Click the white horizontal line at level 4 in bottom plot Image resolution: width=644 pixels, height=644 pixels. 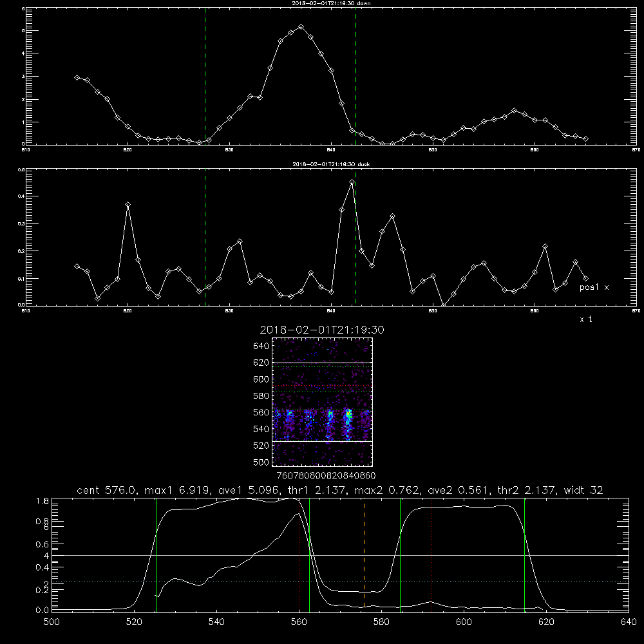[x=340, y=555]
